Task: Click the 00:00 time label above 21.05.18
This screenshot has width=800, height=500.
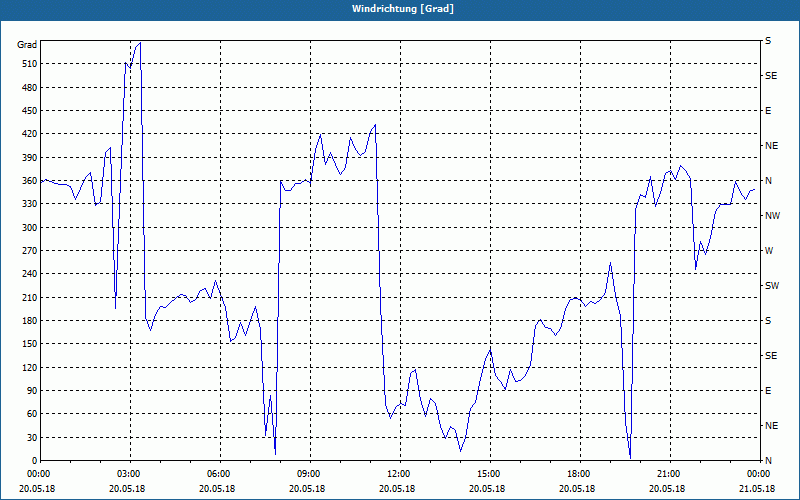Action: pyautogui.click(x=757, y=473)
